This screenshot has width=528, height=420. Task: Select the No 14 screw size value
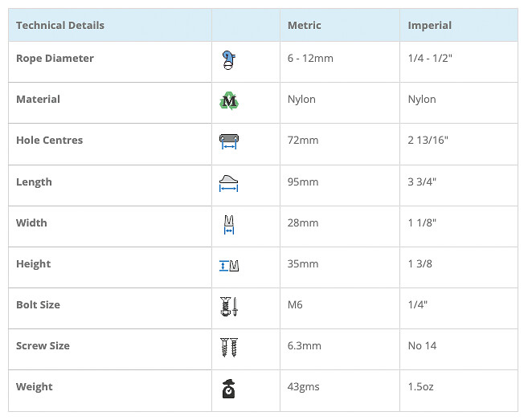pos(422,346)
